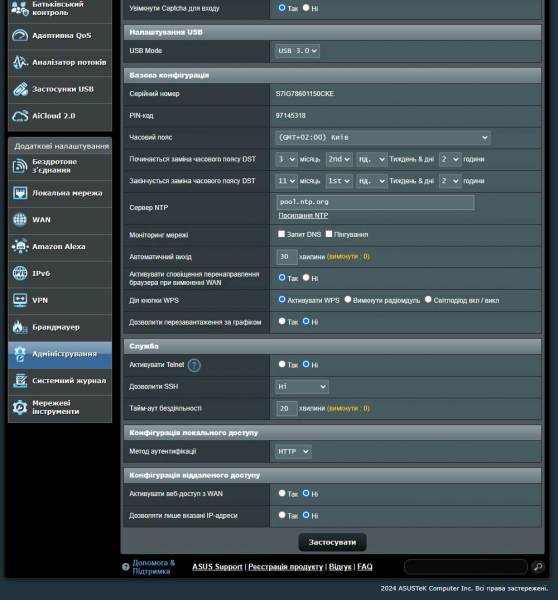This screenshot has width=558, height=600.
Task: Open AiCloud 2.0 cloud icon
Action: (20, 116)
